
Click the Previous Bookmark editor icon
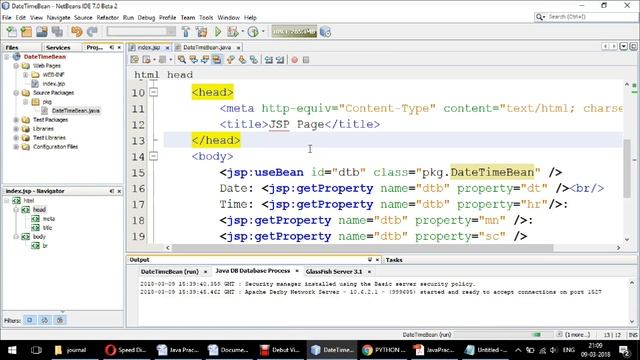(x=231, y=60)
